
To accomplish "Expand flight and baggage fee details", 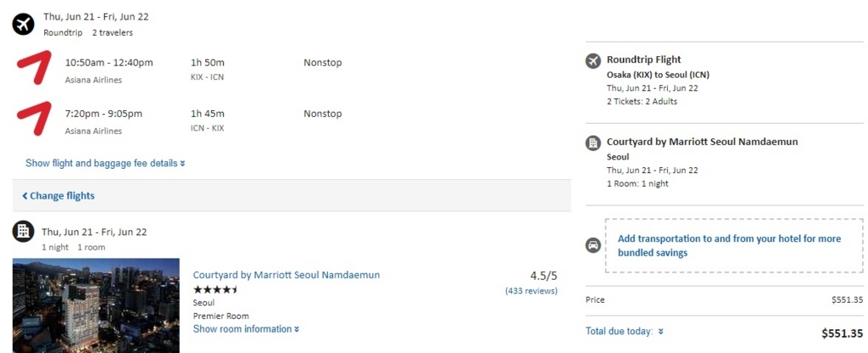I will pyautogui.click(x=105, y=163).
